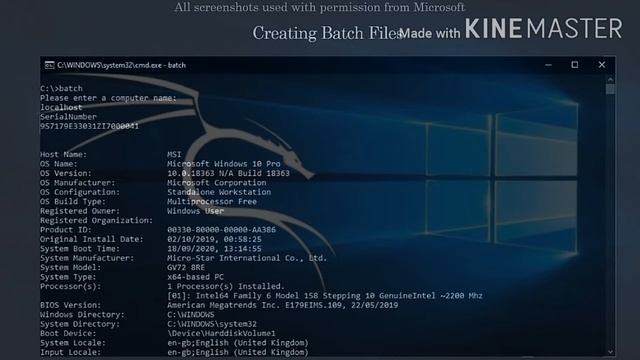
Task: Click the 'System Model:' label
Action: [x=71, y=267]
